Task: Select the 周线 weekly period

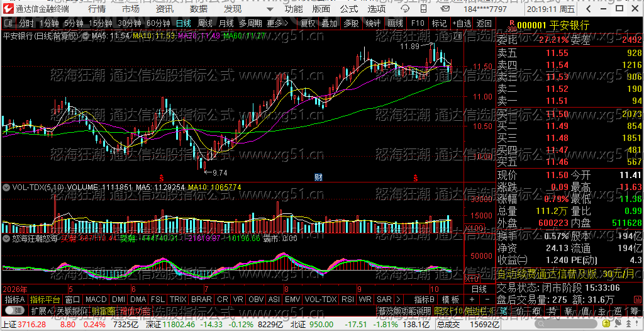Action: (x=205, y=23)
